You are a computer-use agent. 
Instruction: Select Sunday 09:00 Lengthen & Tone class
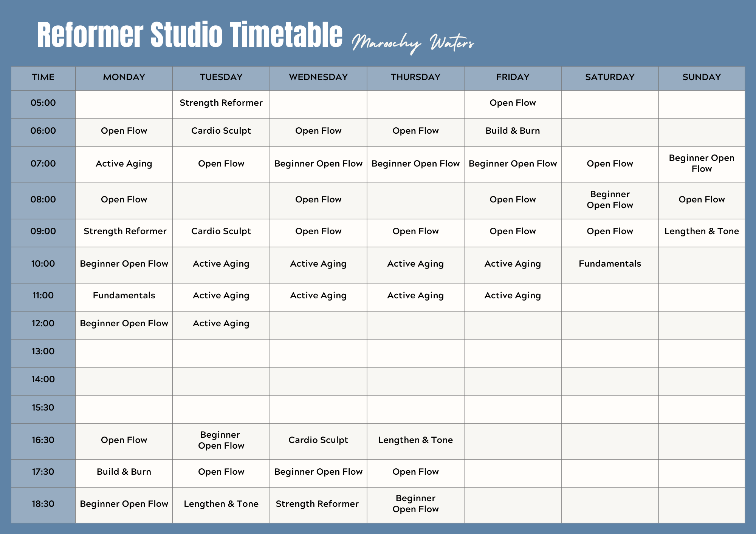(702, 231)
